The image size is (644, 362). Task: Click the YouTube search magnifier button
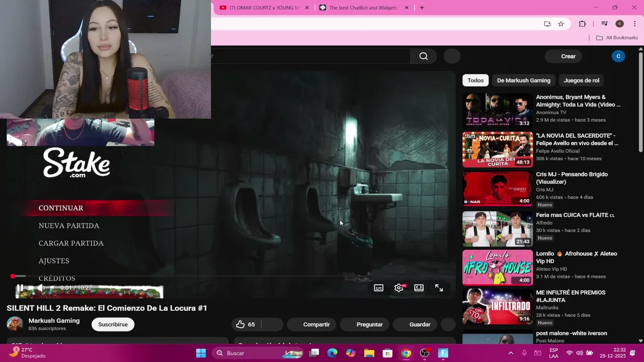click(424, 56)
